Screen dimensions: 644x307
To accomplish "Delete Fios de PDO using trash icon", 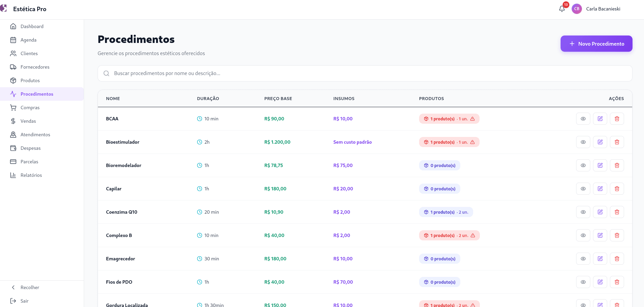I will coord(617,282).
